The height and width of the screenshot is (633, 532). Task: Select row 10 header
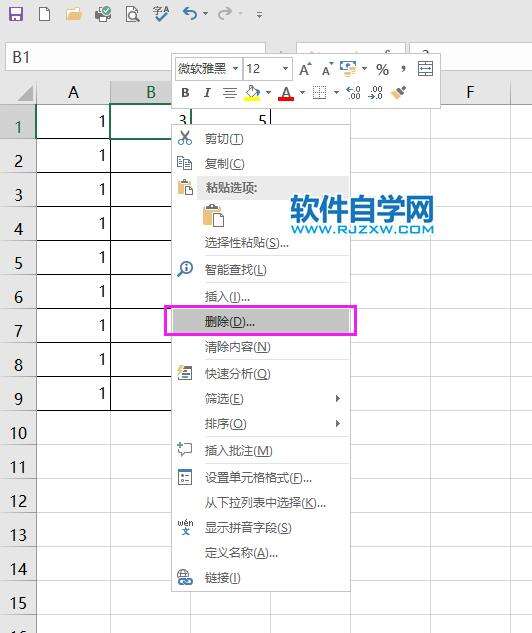[18, 428]
